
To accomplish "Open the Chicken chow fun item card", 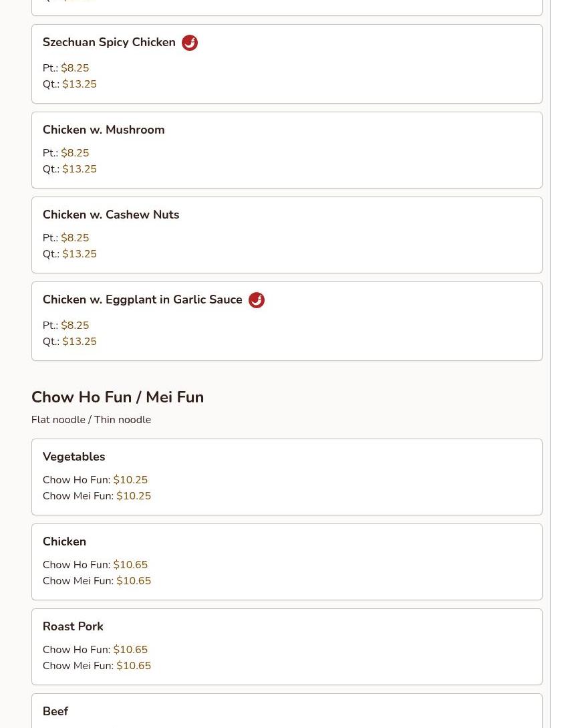I will point(64,541).
